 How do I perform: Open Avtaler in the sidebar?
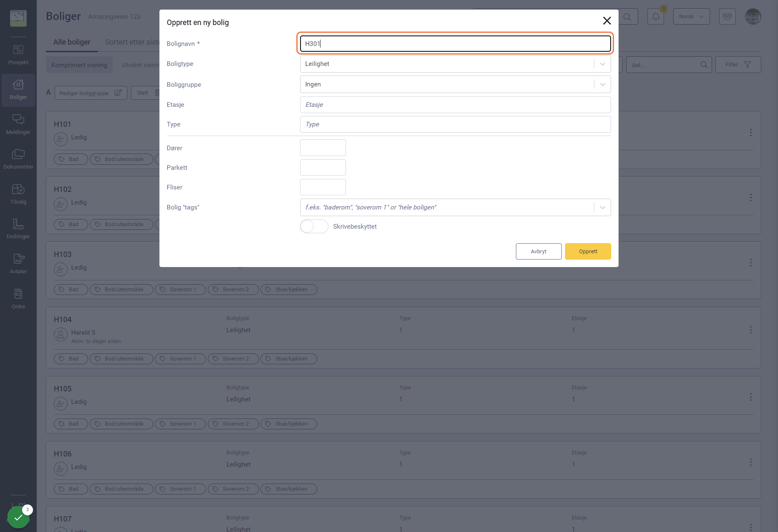point(18,264)
